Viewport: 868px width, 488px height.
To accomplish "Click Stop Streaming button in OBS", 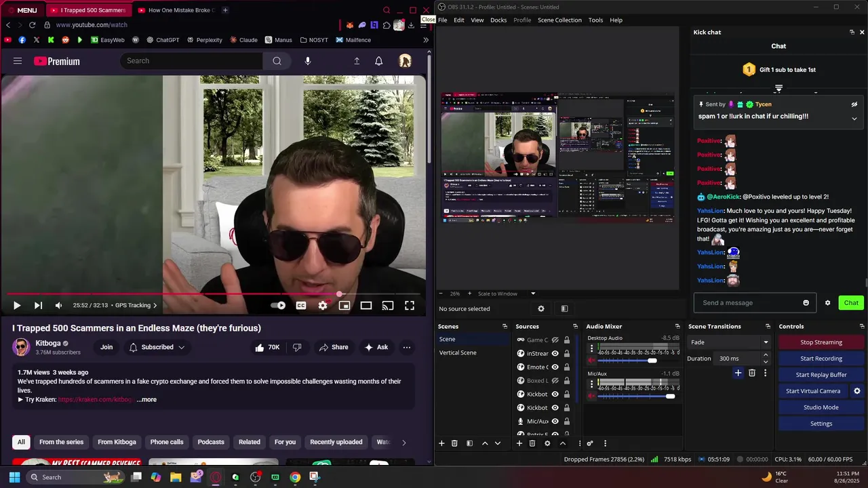I will (x=821, y=342).
